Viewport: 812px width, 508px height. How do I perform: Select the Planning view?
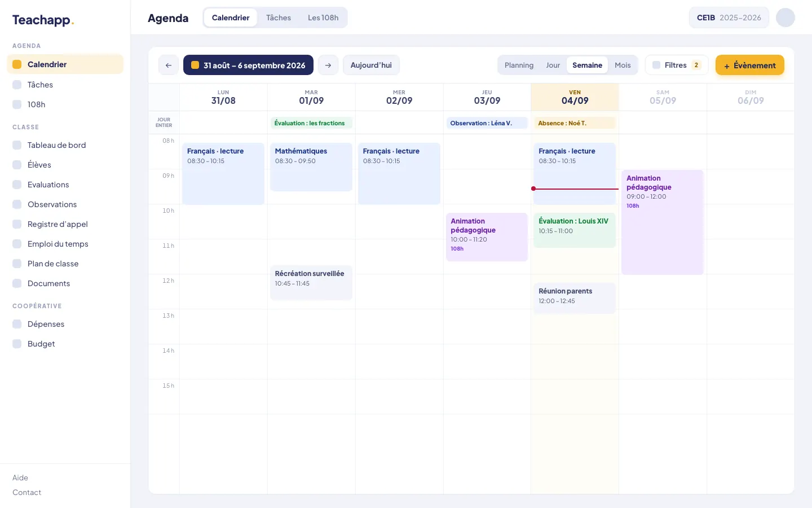point(519,65)
